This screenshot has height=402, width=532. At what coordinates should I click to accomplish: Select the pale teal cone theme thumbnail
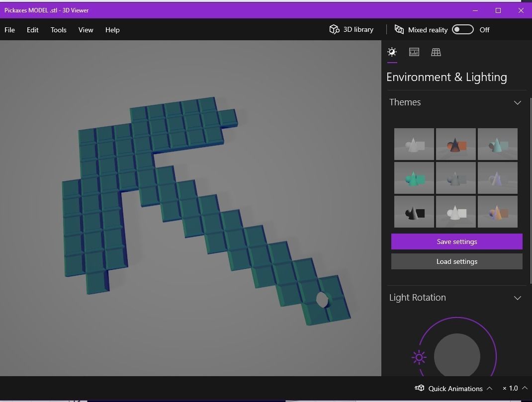click(x=497, y=144)
